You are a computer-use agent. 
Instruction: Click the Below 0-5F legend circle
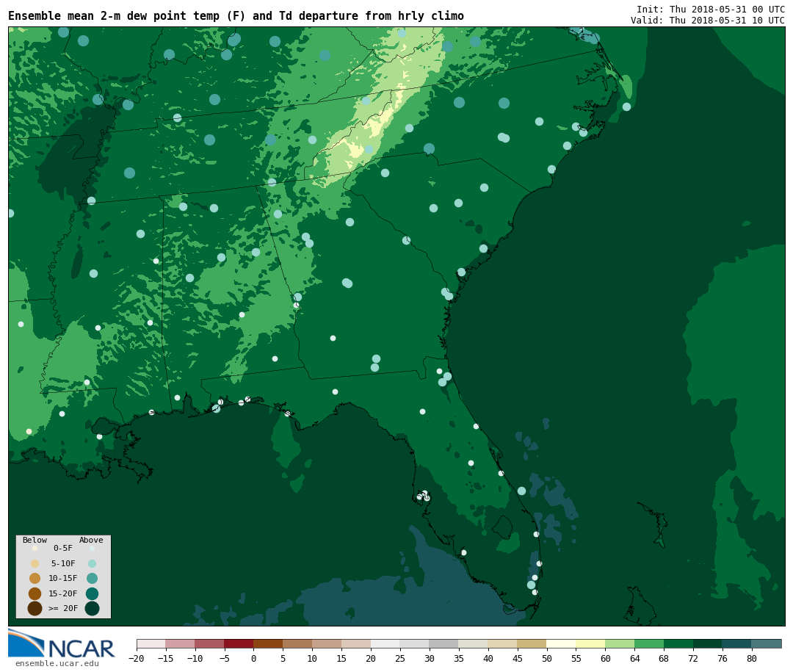35,548
